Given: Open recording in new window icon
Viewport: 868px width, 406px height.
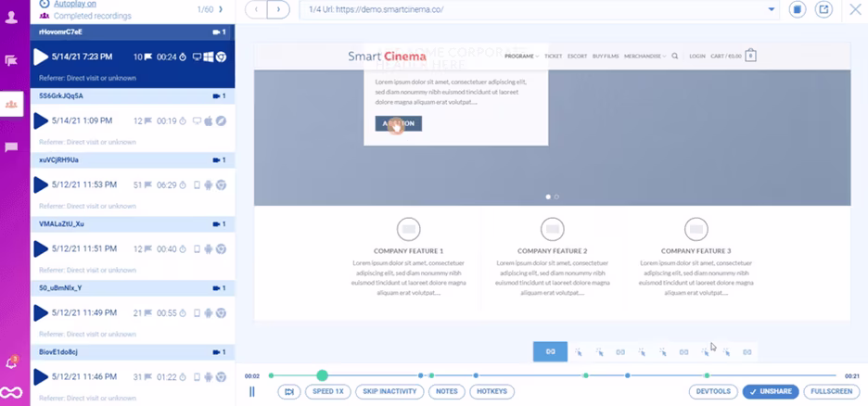Looking at the screenshot, I should click(x=823, y=9).
